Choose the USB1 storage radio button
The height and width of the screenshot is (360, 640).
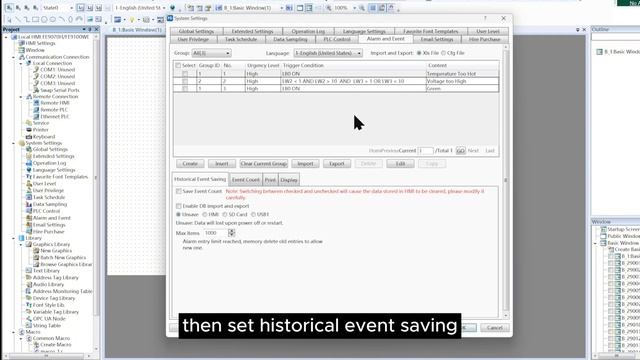click(x=253, y=214)
